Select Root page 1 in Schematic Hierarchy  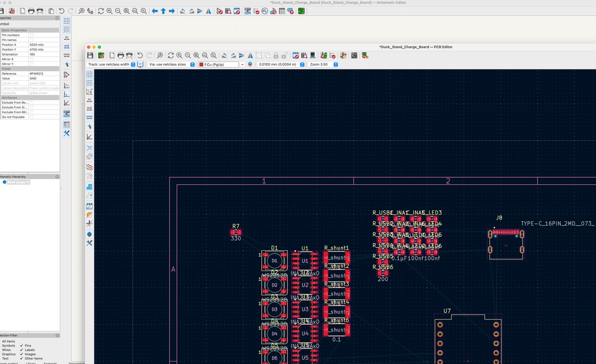[x=18, y=182]
